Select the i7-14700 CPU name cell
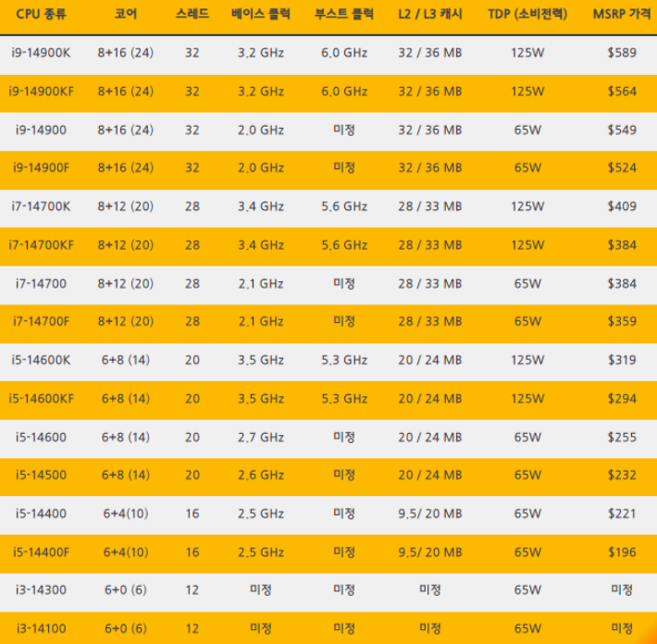The width and height of the screenshot is (657, 644). tap(41, 284)
